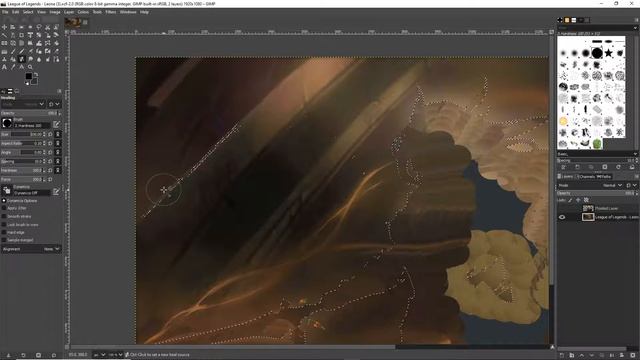Toggle lock alpha channel of layer
Viewport: 640px width, 360px height.
click(x=586, y=200)
